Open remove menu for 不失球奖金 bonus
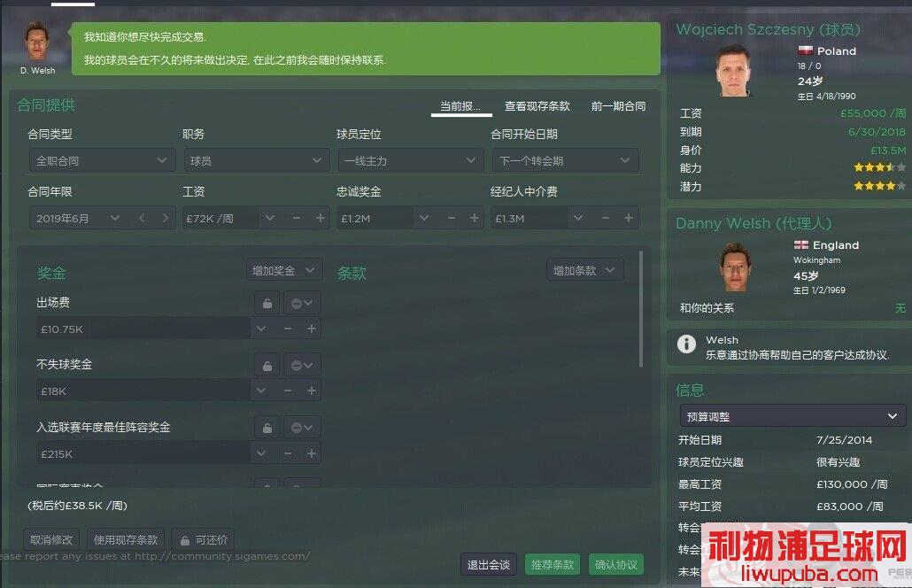912x588 pixels. point(302,366)
